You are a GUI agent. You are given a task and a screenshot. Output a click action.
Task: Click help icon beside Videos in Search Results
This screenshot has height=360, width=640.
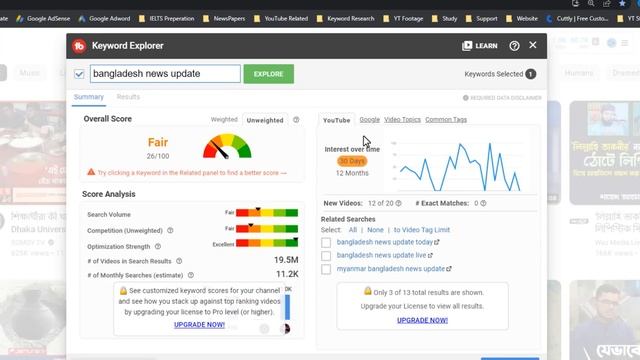(x=179, y=261)
